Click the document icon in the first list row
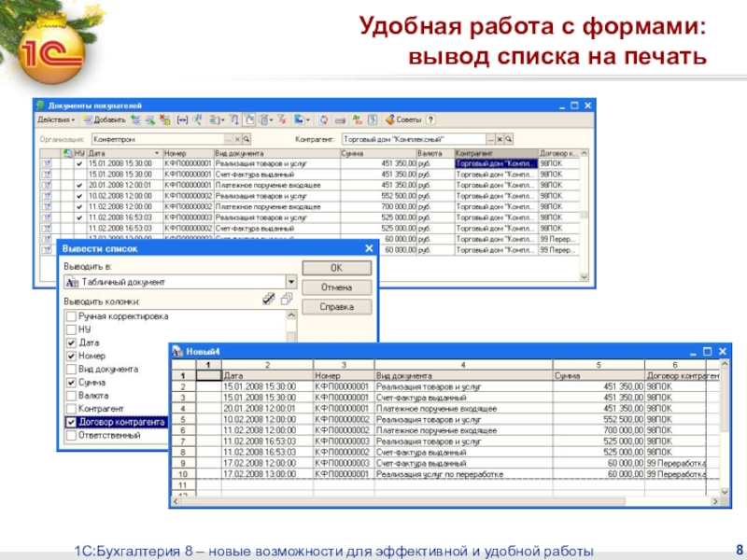Viewport: 747px width, 560px height. click(x=47, y=163)
